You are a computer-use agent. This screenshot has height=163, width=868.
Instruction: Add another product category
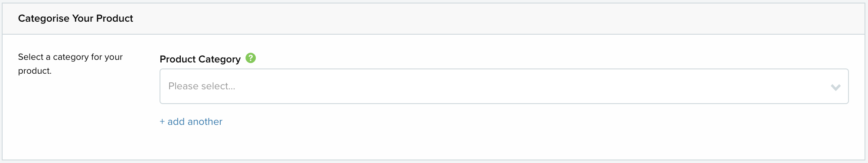click(x=191, y=122)
